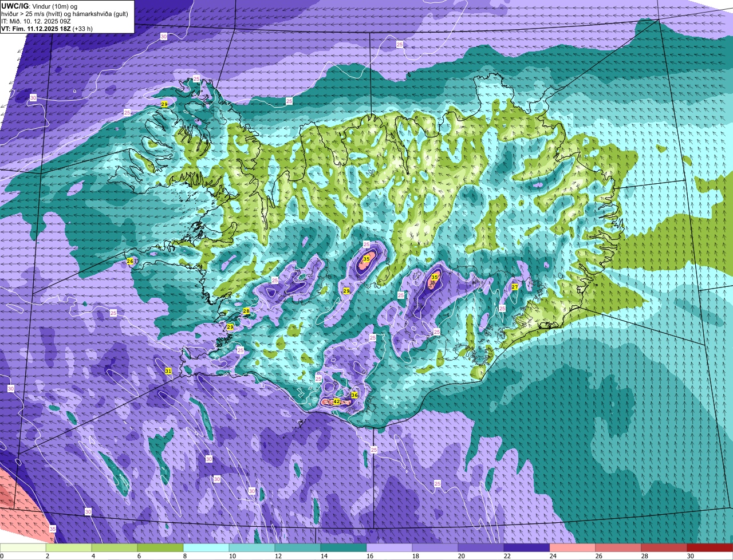This screenshot has width=733, height=560.
Task: Select the legend swatch between 12 and 14
Action: coord(298,548)
